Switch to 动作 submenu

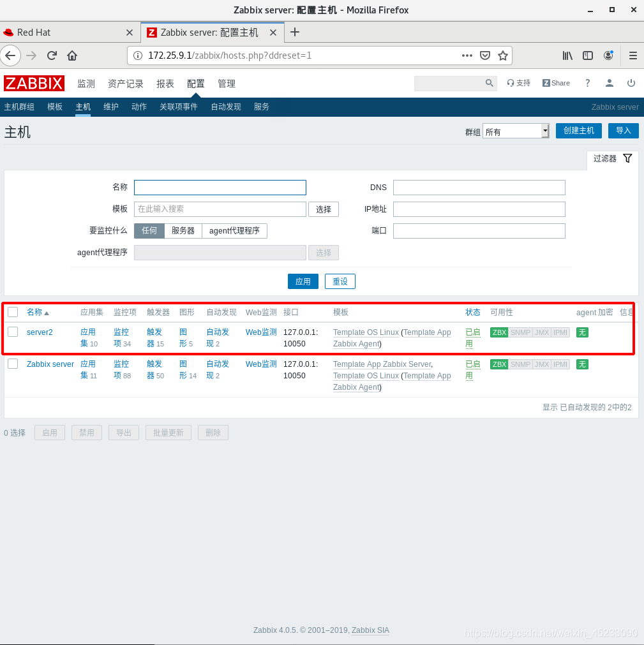coord(139,107)
